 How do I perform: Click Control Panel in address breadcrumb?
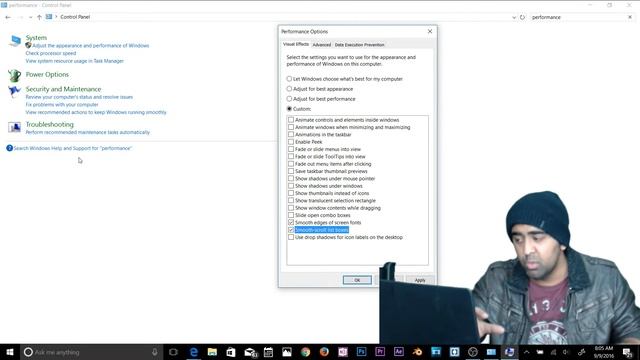[75, 17]
